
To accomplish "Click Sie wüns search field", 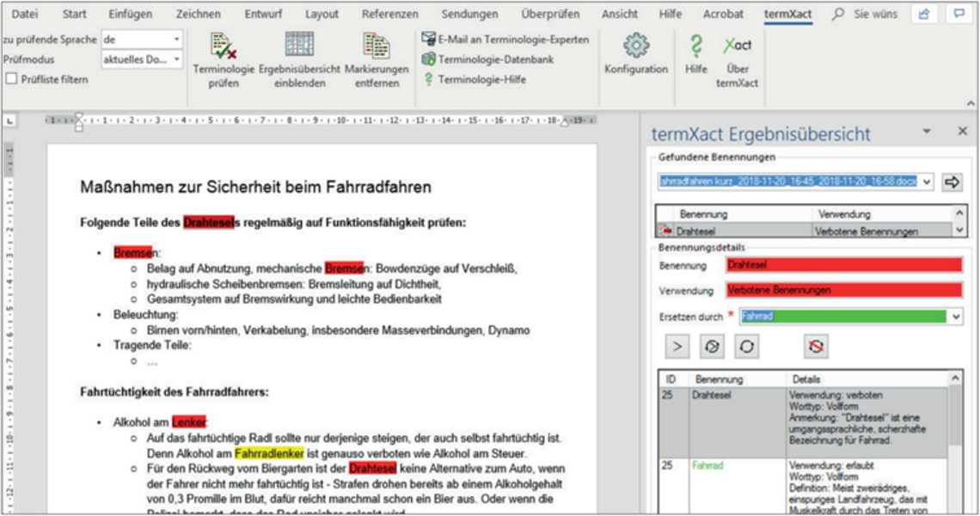I will [875, 14].
